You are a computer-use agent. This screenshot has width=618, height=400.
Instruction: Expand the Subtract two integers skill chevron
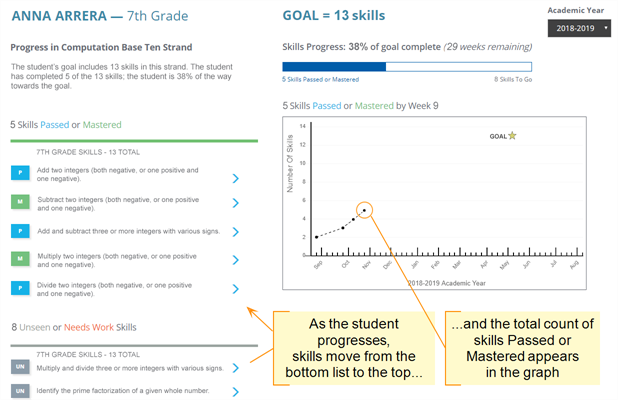[235, 203]
